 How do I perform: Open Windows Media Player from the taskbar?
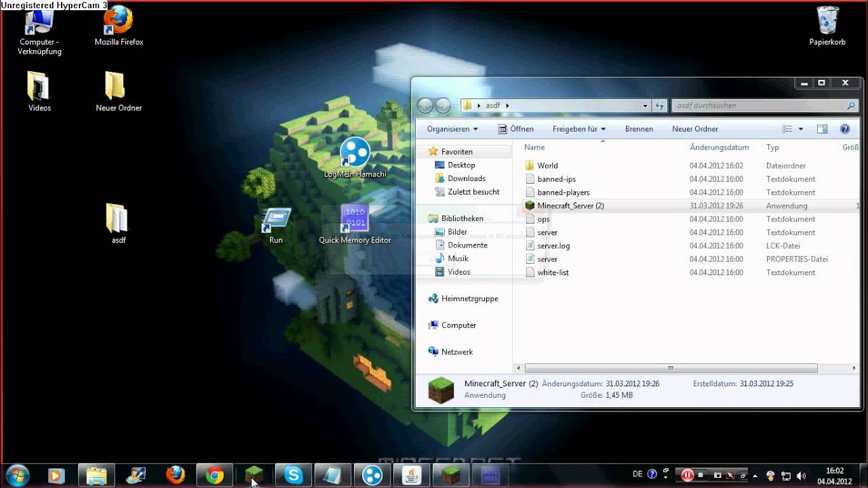click(x=57, y=475)
